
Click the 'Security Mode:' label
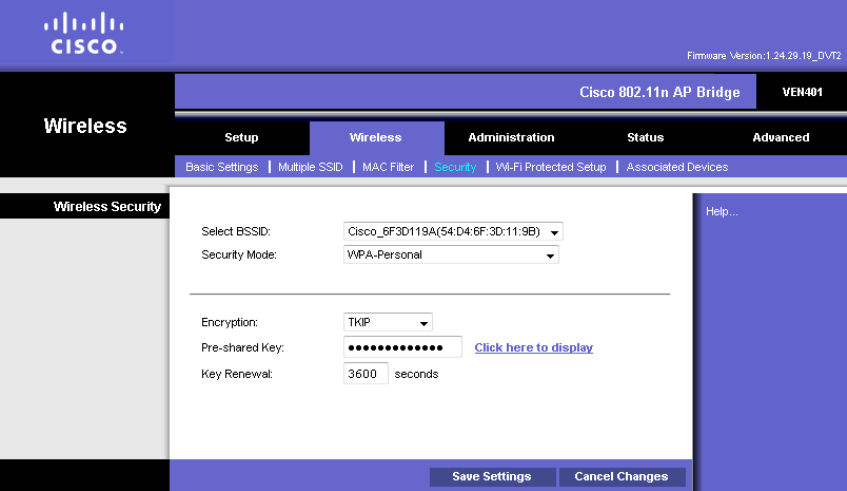coord(239,254)
